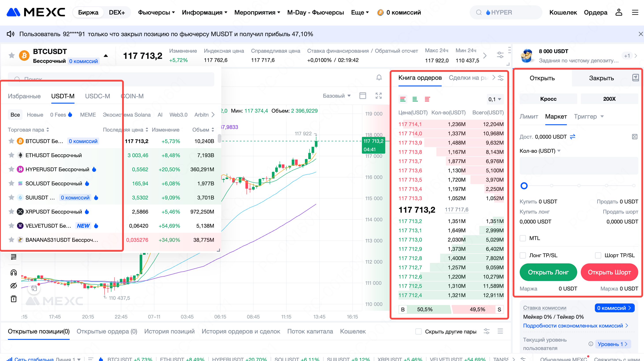Open the hamburger menu in header
The height and width of the screenshot is (361, 644).
click(635, 12)
